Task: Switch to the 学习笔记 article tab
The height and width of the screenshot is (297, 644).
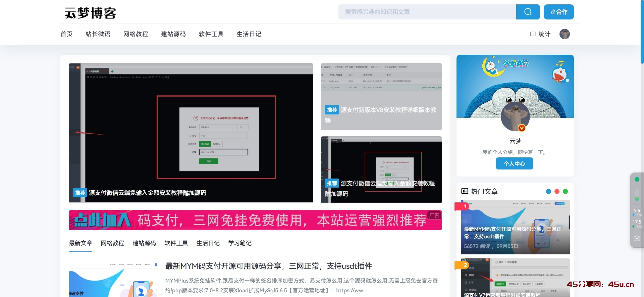Action: tap(240, 243)
